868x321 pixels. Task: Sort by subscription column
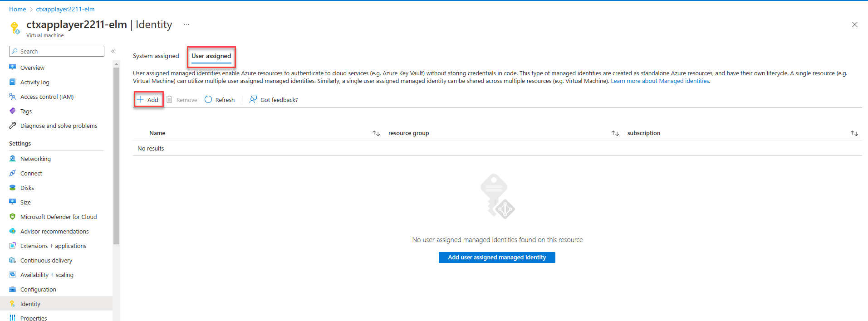(854, 133)
